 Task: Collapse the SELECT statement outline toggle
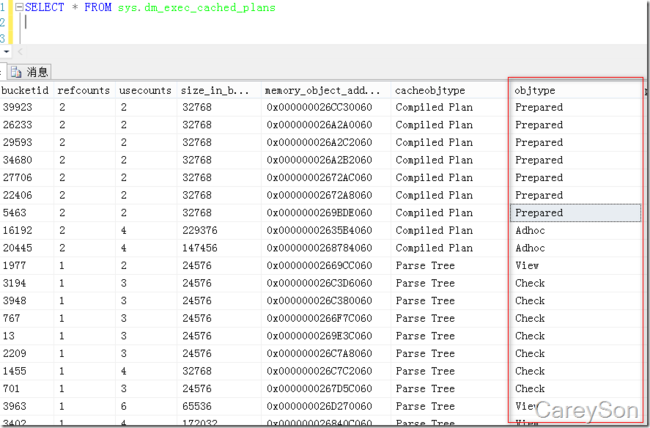(x=19, y=7)
